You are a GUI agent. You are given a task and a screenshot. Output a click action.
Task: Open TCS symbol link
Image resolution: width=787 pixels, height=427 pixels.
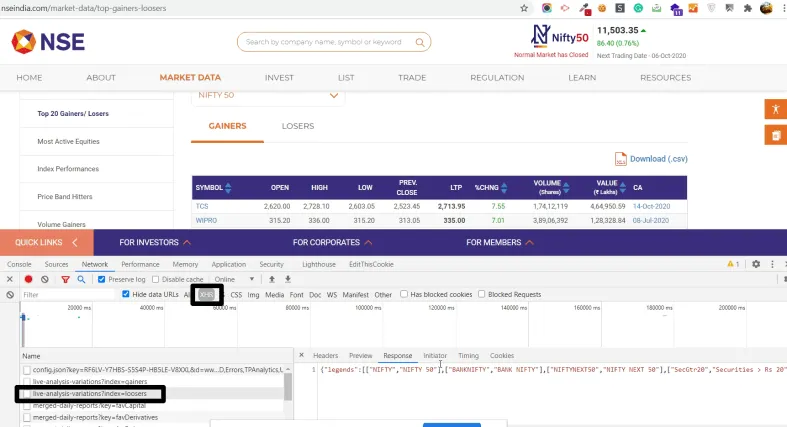tap(202, 206)
